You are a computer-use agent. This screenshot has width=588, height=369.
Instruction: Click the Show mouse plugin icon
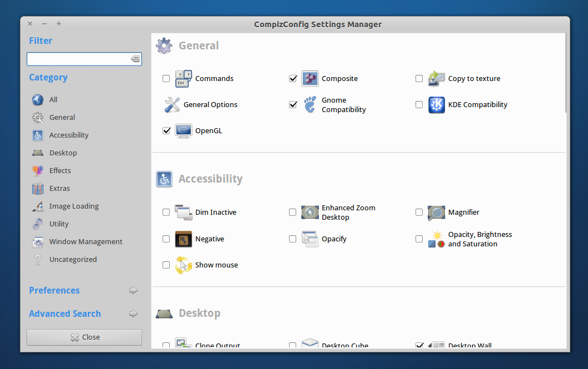coord(184,265)
